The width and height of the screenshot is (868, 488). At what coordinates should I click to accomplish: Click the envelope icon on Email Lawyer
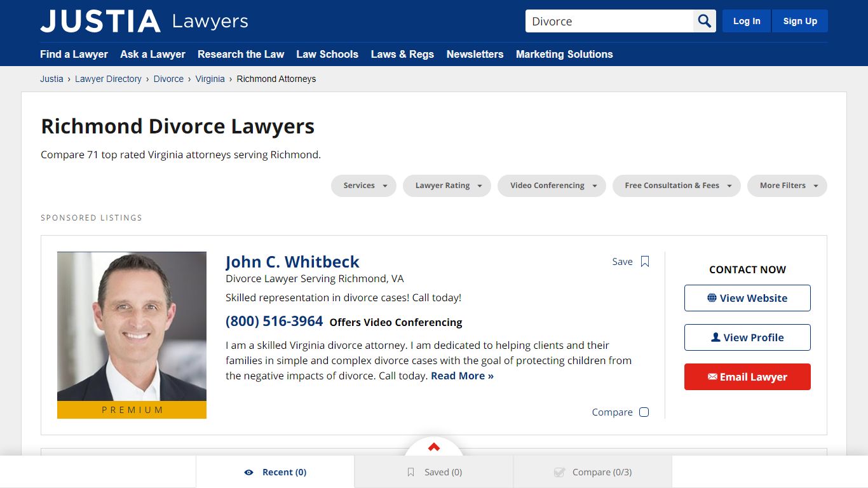point(712,377)
